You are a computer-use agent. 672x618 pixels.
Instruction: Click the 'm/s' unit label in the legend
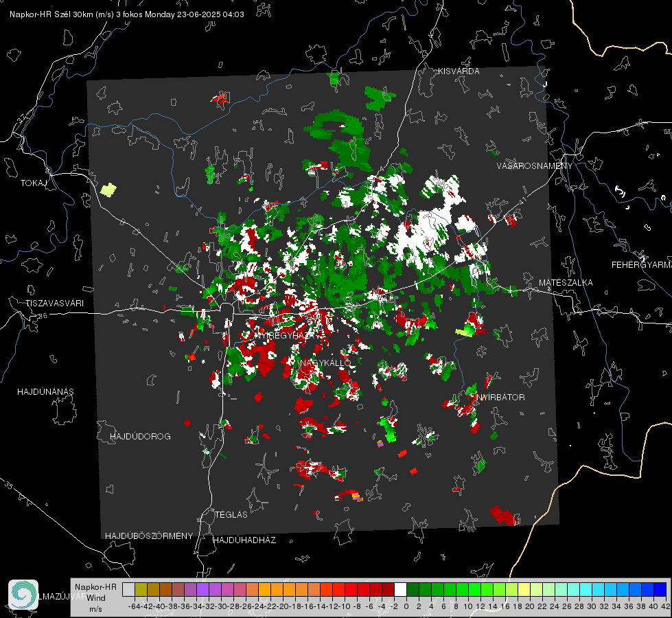(95, 609)
